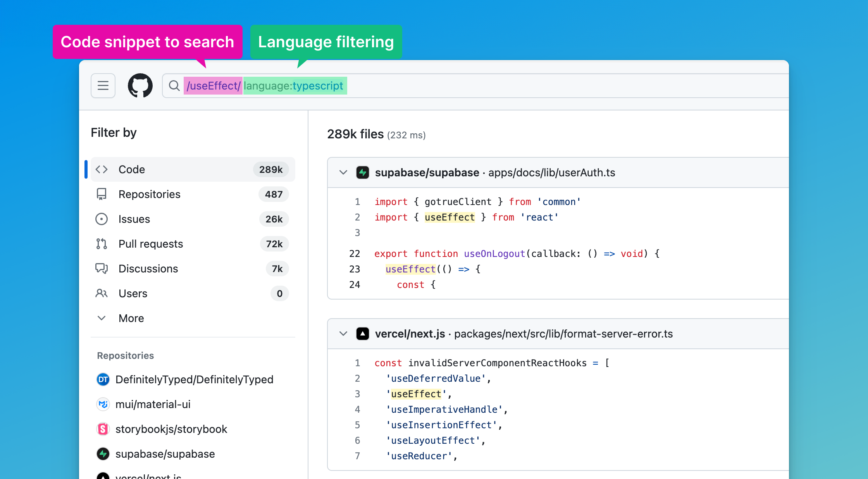
Task: Click the vercel triangle avatar icon
Action: pyautogui.click(x=363, y=334)
